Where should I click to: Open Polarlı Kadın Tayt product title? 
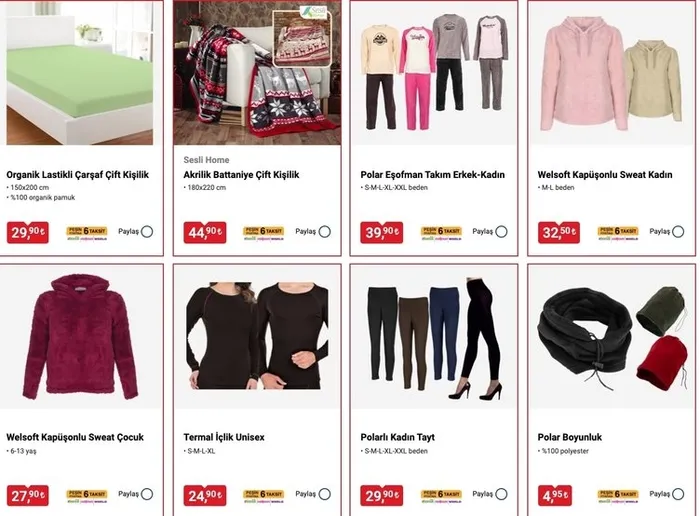point(397,437)
